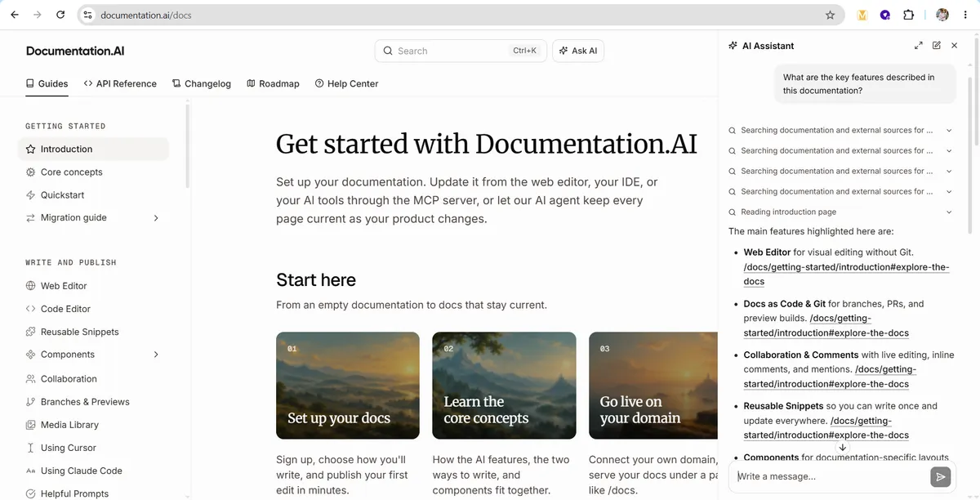Open the Chrome profile avatar
The width and height of the screenshot is (980, 500).
point(942,15)
